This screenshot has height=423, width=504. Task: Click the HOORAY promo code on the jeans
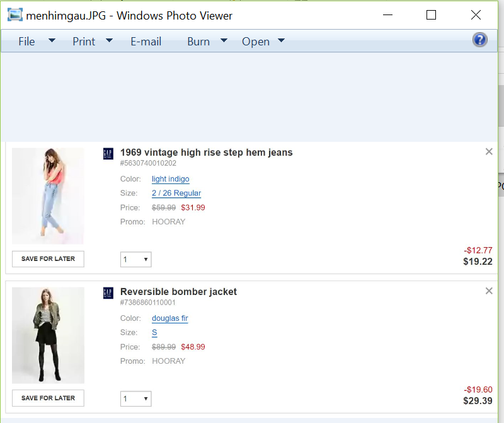click(x=168, y=222)
